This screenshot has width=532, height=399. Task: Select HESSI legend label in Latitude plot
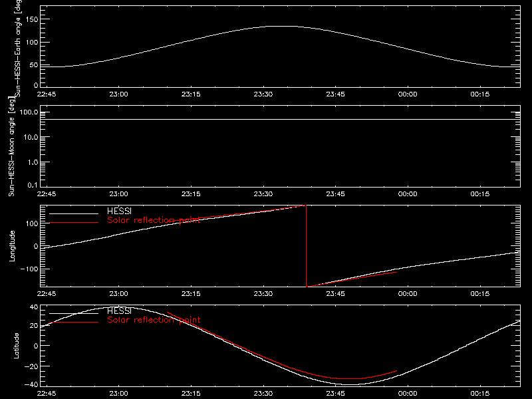point(119,311)
